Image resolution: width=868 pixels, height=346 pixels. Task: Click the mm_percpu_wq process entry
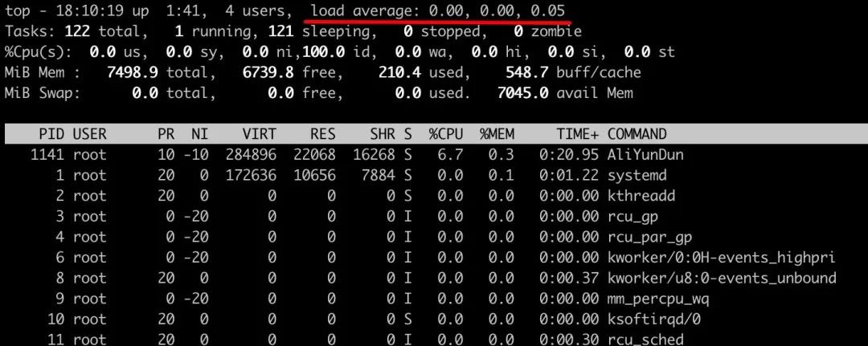click(x=657, y=299)
